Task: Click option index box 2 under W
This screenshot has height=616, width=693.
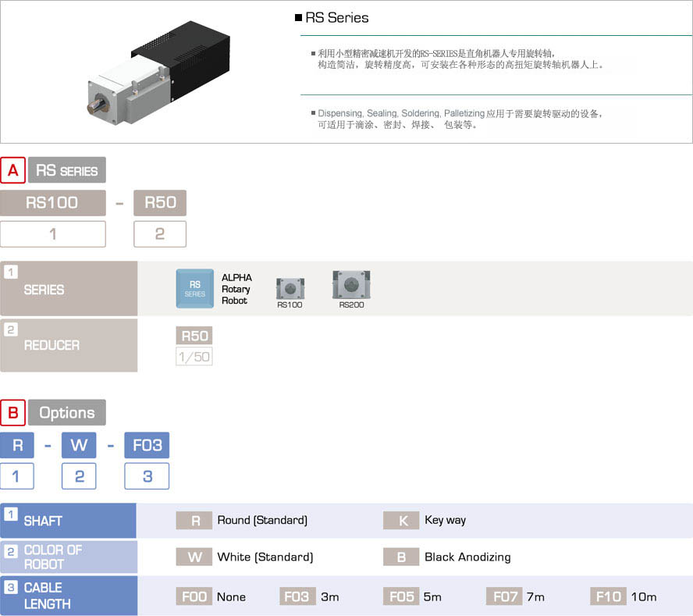Action: [79, 476]
